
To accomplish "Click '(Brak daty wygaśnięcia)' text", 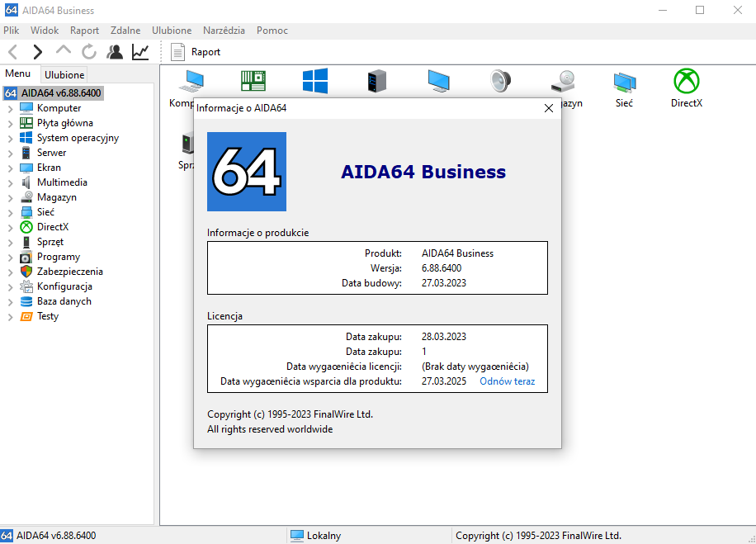I will tap(475, 366).
